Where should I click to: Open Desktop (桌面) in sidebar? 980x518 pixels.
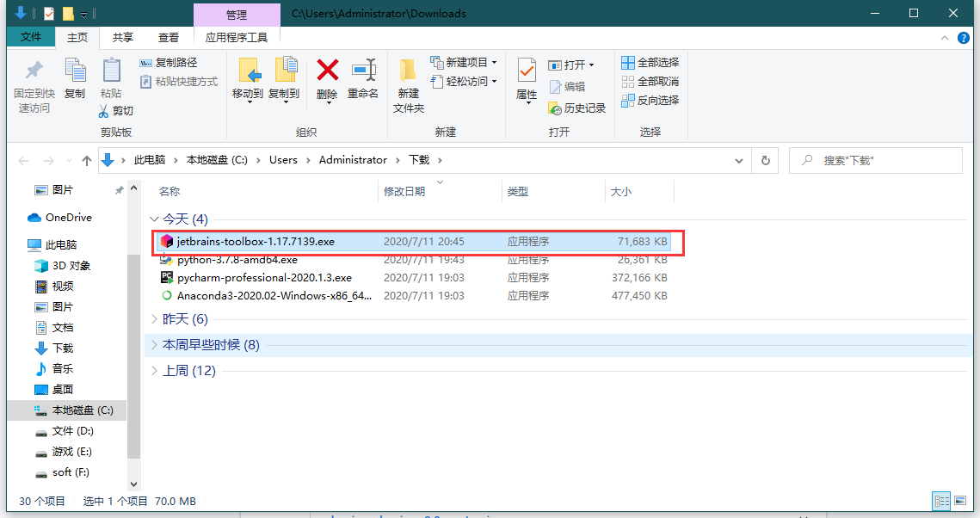[x=54, y=389]
